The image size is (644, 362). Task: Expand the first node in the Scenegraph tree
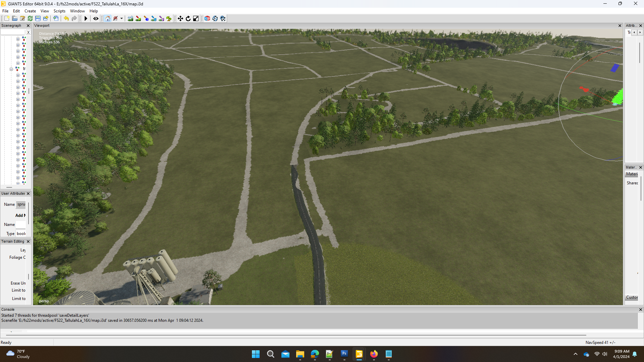[x=18, y=39]
